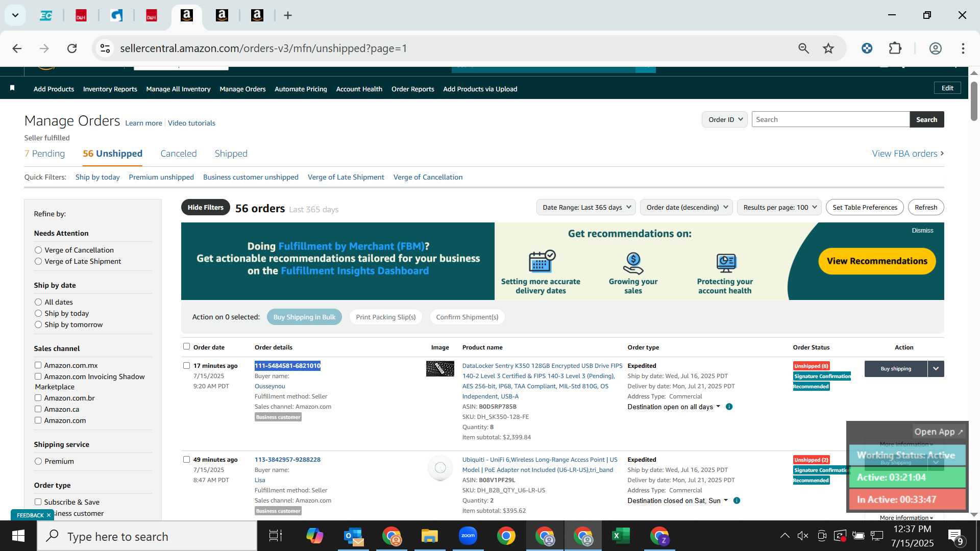Click the order Search input field
Viewport: 980px width, 551px height.
point(830,119)
